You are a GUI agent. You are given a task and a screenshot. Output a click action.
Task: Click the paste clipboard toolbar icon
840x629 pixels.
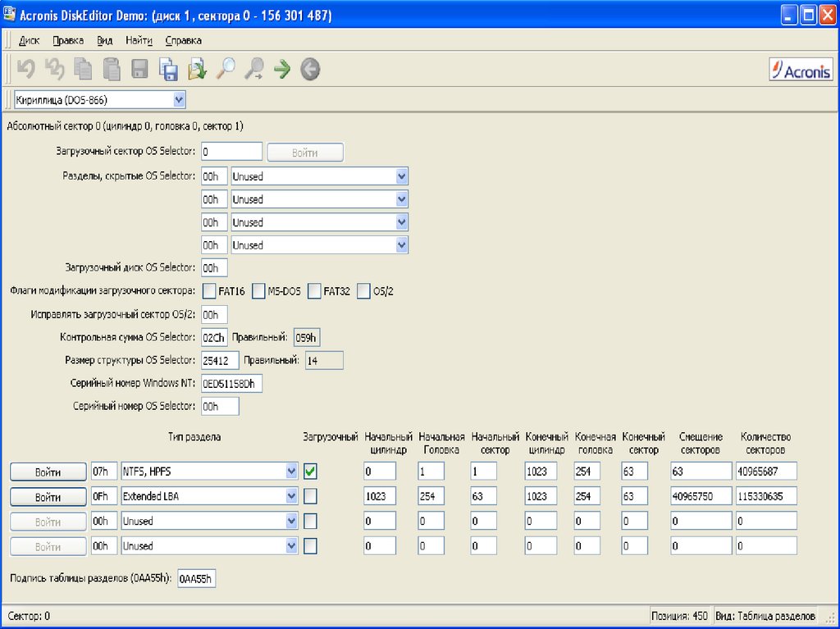[x=112, y=70]
